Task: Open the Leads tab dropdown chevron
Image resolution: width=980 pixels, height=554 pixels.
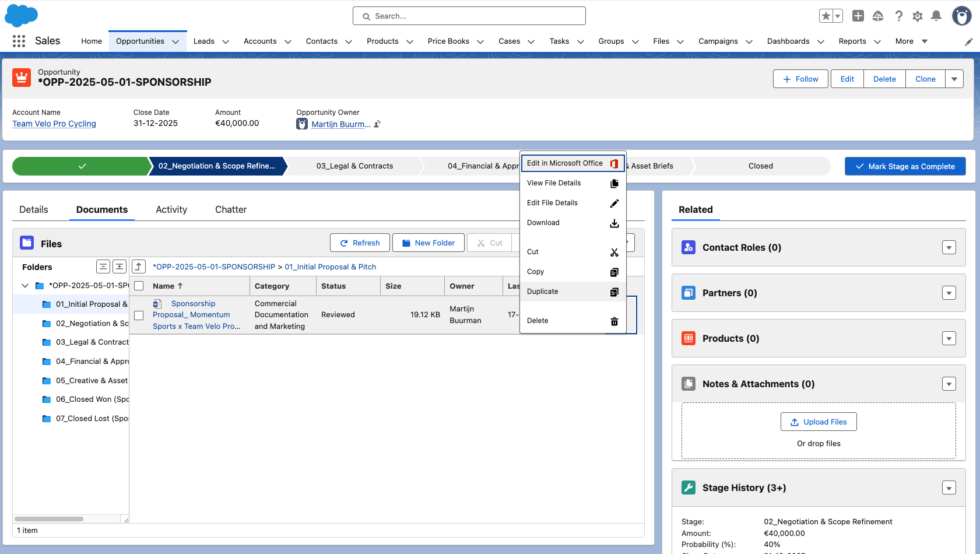Action: [x=226, y=41]
